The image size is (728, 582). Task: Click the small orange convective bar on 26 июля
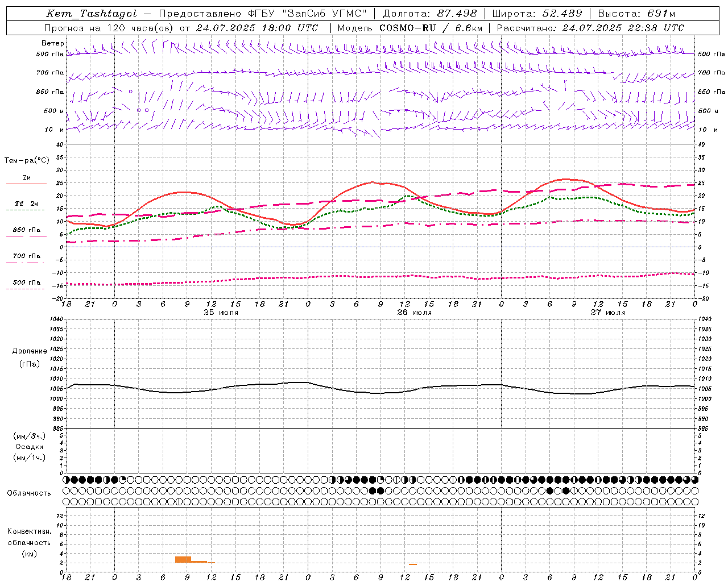pyautogui.click(x=413, y=564)
